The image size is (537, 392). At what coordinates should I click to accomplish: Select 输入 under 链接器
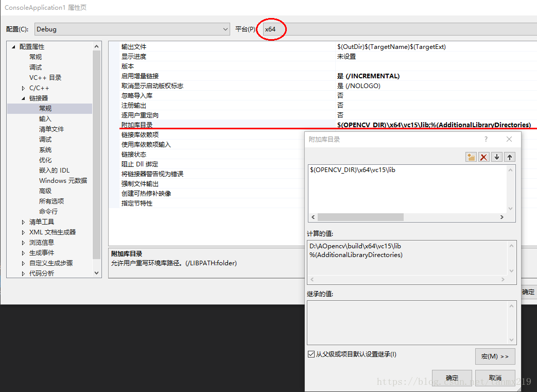[x=45, y=118]
